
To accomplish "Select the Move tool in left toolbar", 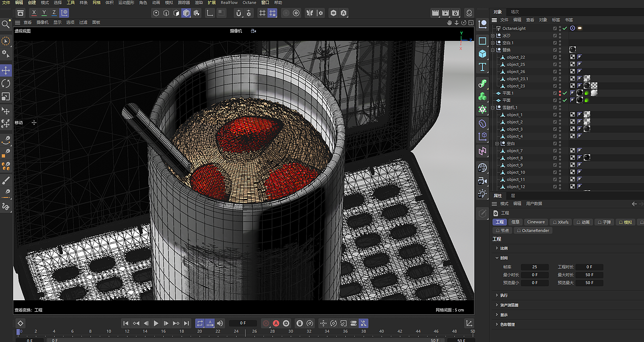I will (6, 70).
